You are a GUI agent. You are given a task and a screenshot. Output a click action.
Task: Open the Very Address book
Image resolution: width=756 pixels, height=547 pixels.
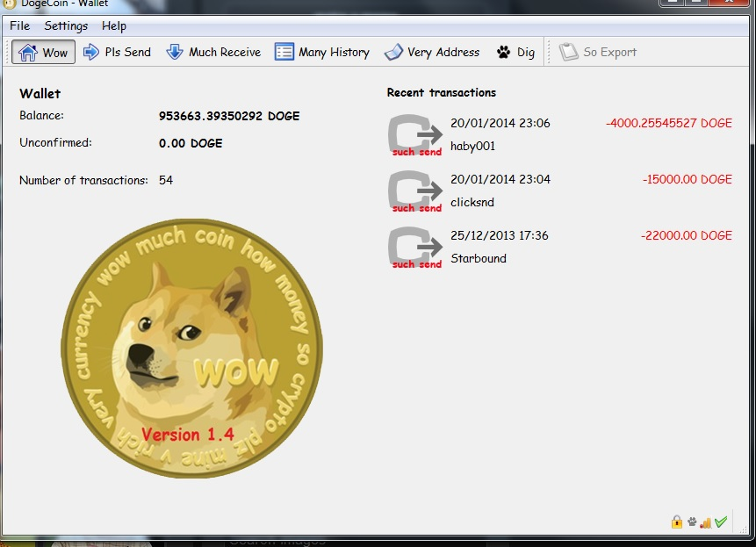coord(432,52)
